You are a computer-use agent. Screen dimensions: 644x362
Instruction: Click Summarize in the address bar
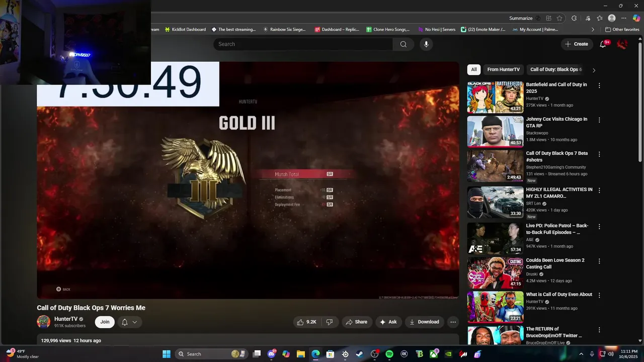pos(521,18)
